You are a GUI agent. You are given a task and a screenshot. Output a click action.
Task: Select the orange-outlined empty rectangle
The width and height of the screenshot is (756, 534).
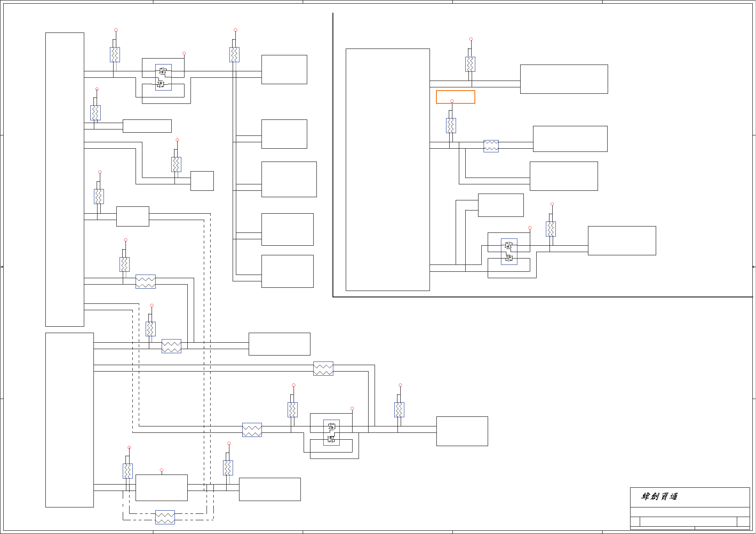pos(456,97)
